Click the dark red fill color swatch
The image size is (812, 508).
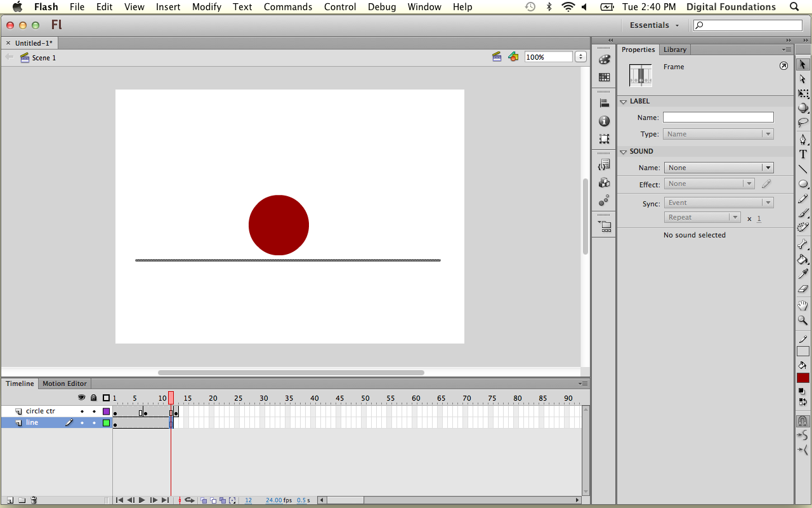[x=803, y=378]
